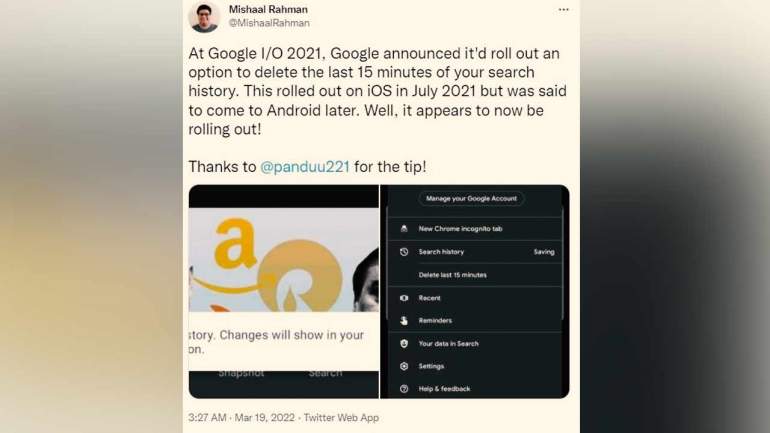This screenshot has width=770, height=433.
Task: Click the @MishaalRahman handle
Action: (269, 23)
